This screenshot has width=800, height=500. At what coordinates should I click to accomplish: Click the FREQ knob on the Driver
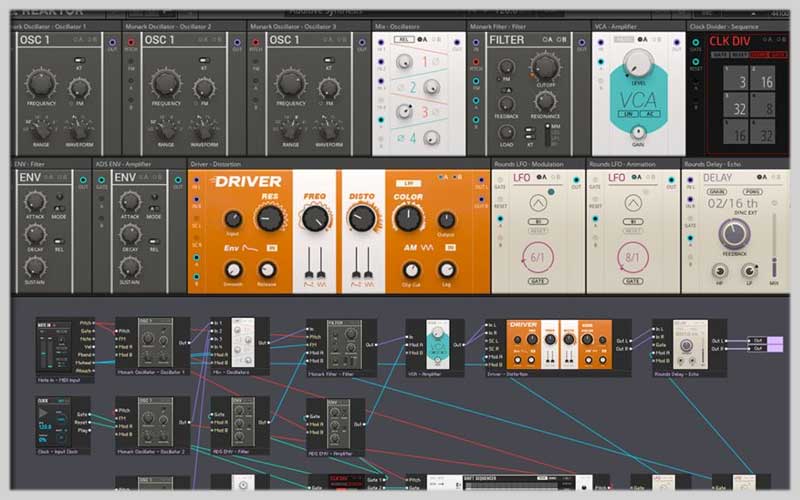315,218
